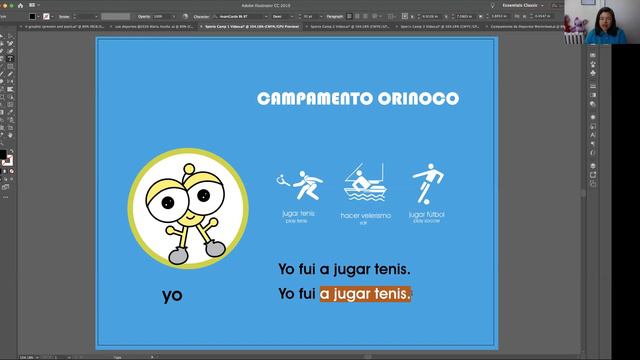
Task: Close the Sports Camp 1 Videos tab
Action: tap(201, 27)
